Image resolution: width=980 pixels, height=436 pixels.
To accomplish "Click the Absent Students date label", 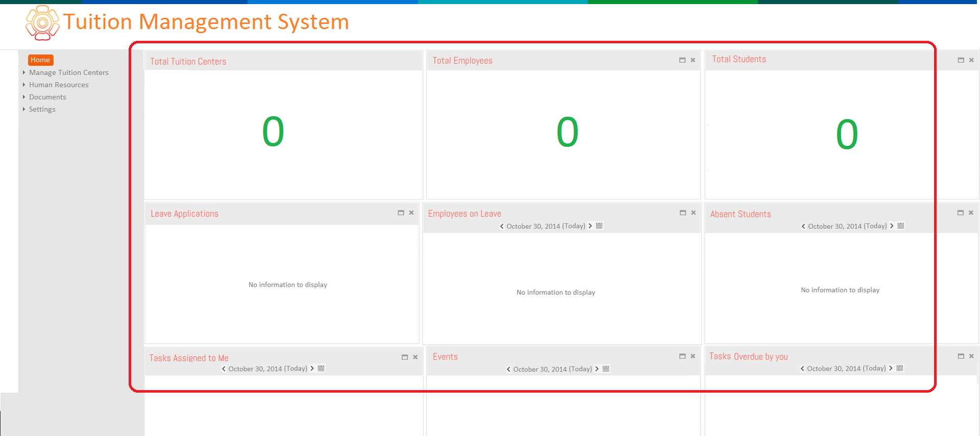I will tap(848, 226).
